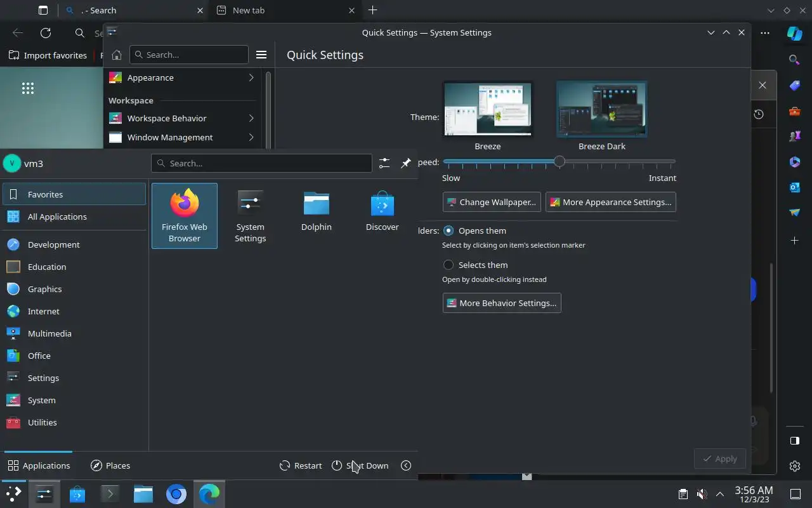
Task: Select All Applications in launcher
Action: coord(74,217)
